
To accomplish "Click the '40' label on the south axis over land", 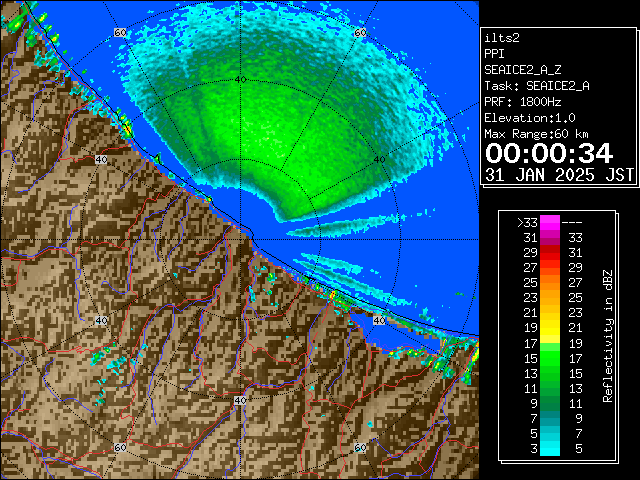I will click(240, 400).
